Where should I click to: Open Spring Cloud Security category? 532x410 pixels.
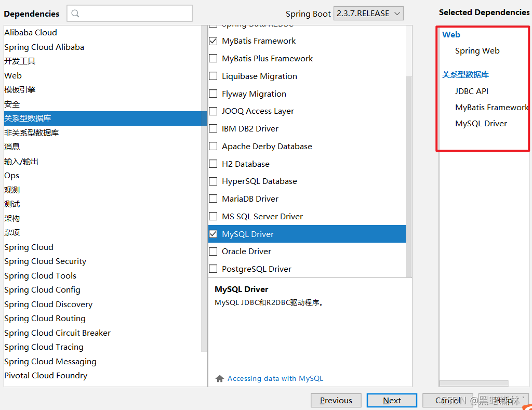102,261
